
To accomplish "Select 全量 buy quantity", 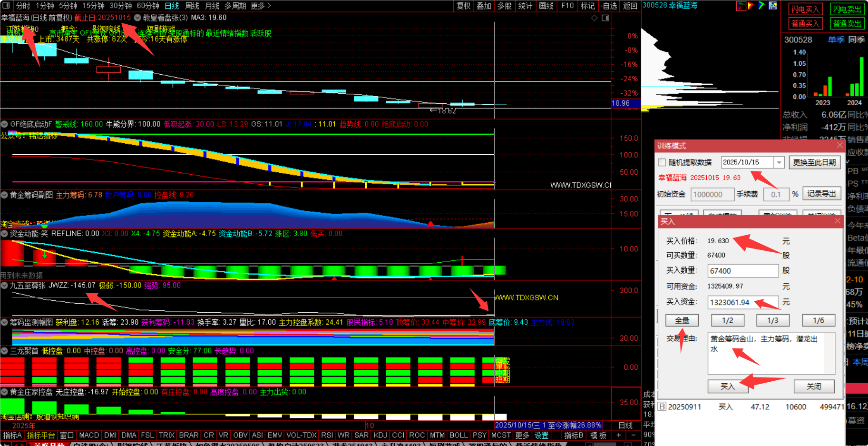I will pos(682,320).
